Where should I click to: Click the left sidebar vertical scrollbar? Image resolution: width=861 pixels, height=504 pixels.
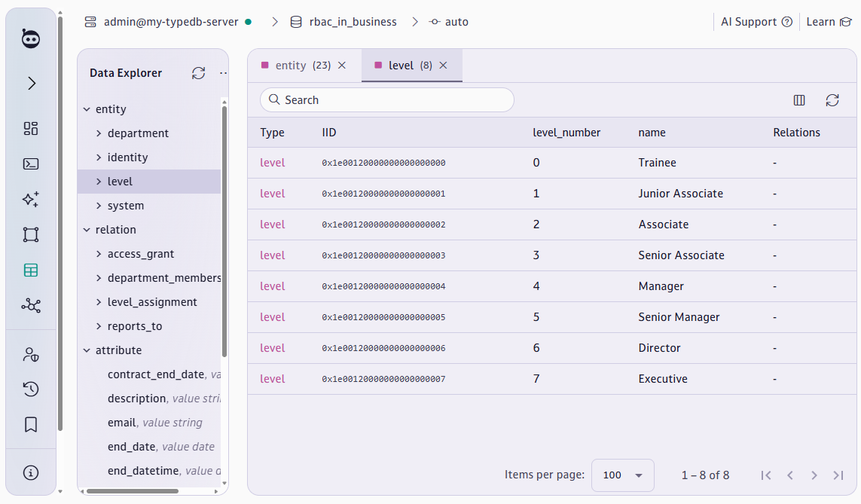[60, 222]
